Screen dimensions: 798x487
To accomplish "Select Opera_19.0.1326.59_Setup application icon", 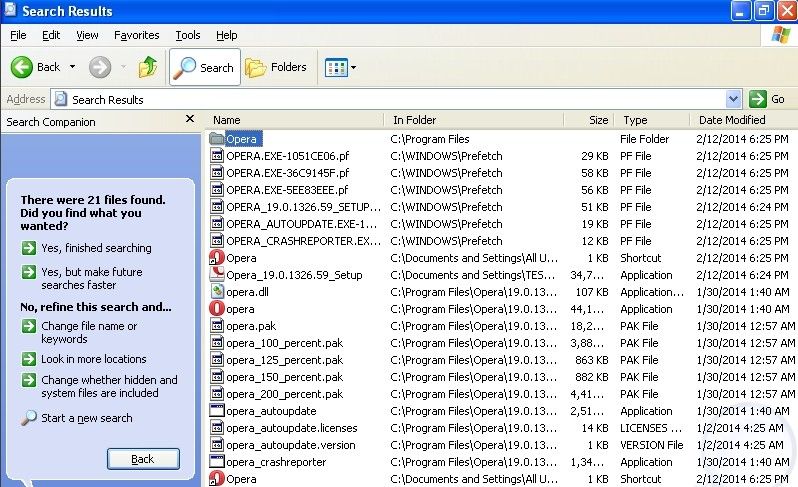I will pyautogui.click(x=217, y=275).
